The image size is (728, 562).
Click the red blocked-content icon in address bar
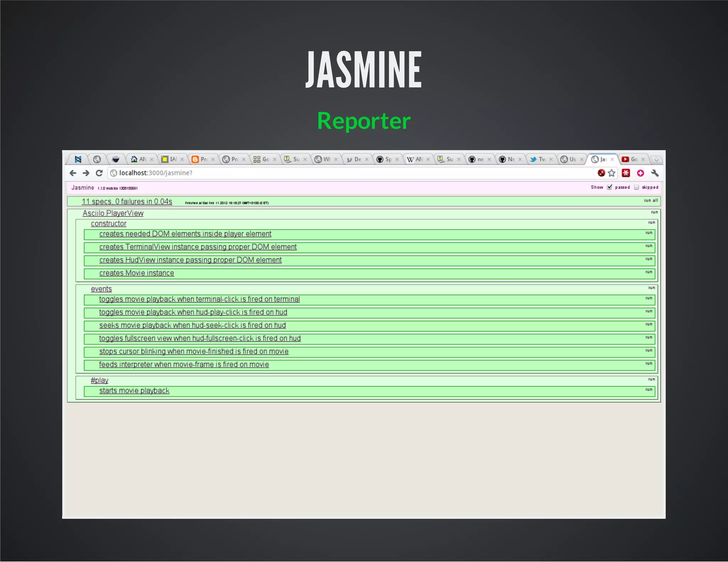coord(601,173)
